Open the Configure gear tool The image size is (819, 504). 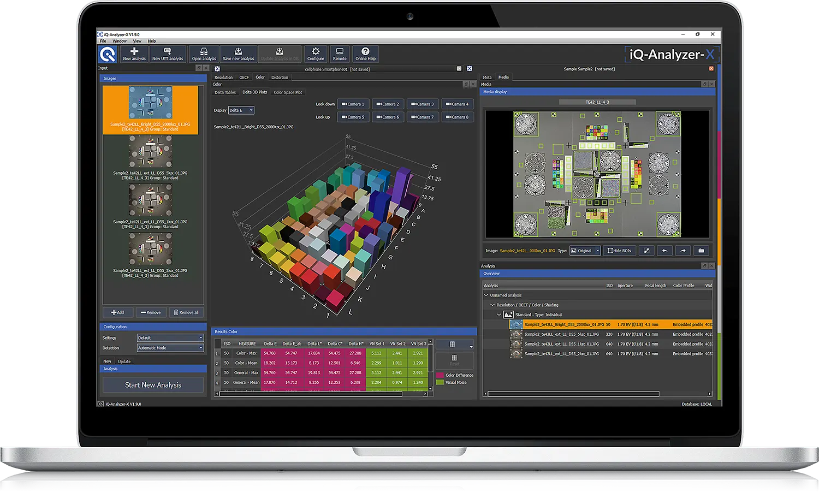(316, 54)
